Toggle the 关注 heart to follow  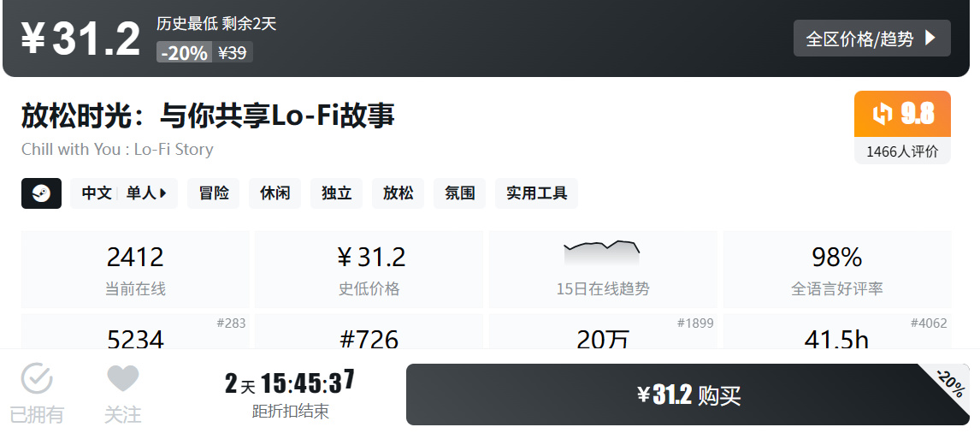point(122,392)
